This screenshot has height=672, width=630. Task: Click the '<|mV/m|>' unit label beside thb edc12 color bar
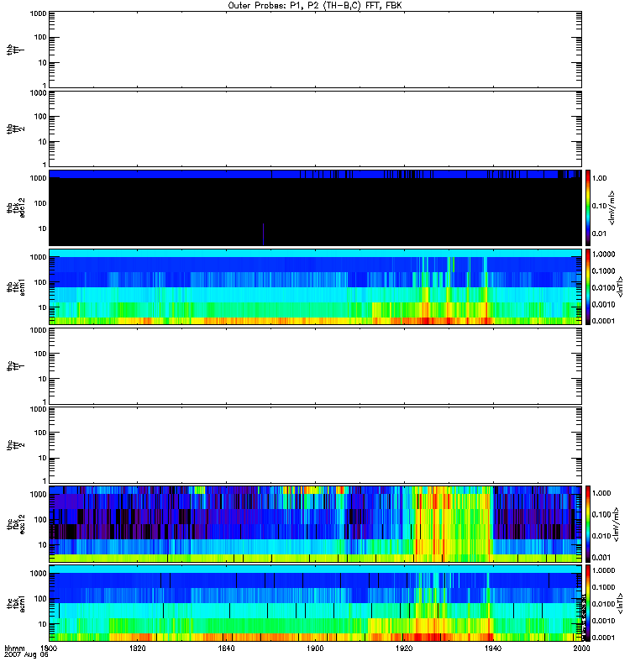(x=612, y=207)
